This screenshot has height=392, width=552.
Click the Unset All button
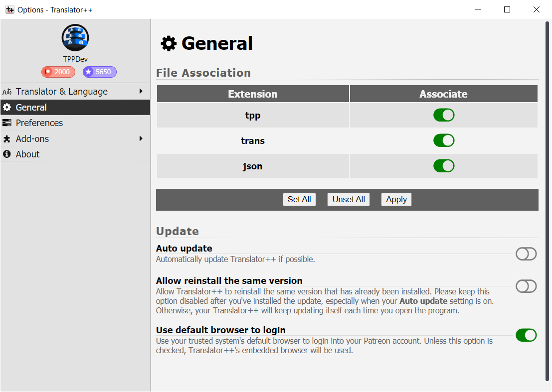tap(349, 199)
